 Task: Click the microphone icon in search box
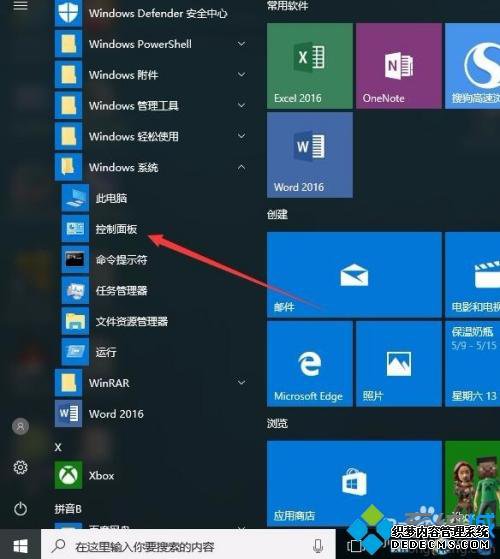tap(318, 545)
